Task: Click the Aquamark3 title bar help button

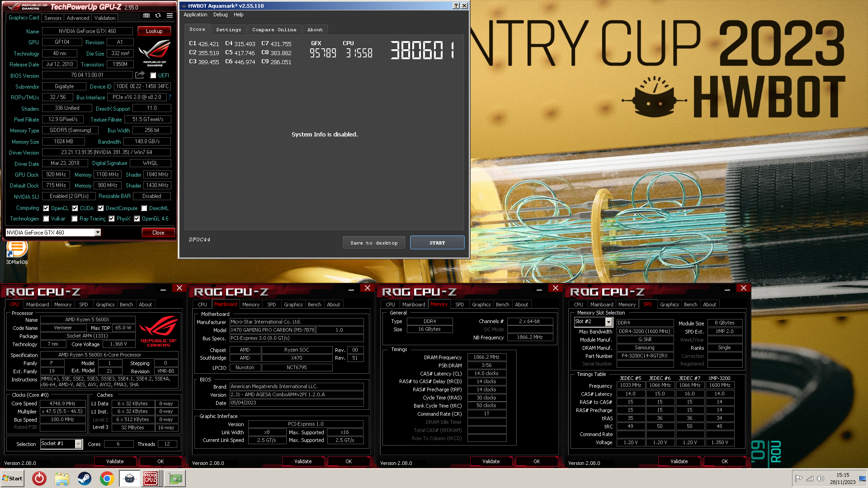Action: [456, 6]
